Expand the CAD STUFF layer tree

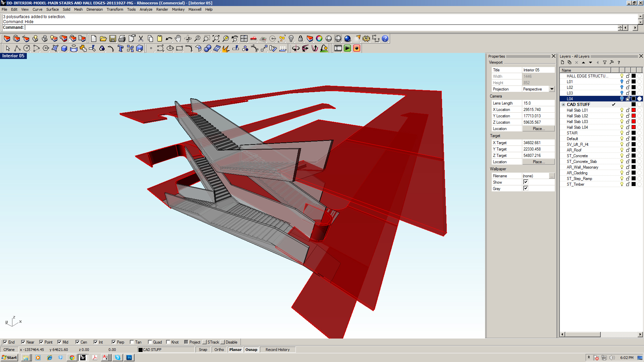click(563, 105)
